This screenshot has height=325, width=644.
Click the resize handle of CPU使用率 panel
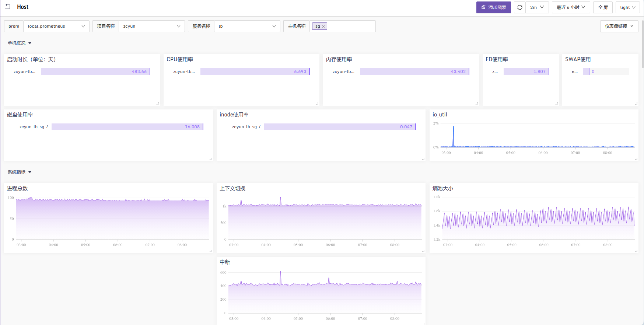click(317, 104)
